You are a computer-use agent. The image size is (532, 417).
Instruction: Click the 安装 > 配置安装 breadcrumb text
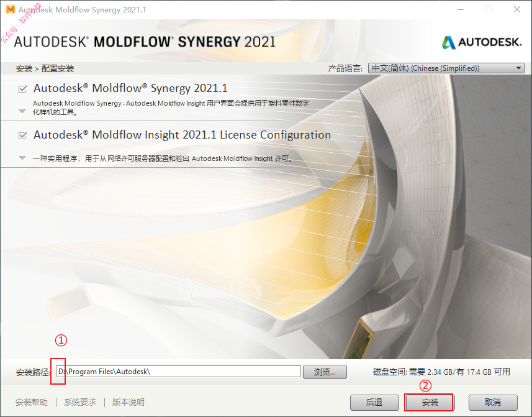click(x=45, y=68)
